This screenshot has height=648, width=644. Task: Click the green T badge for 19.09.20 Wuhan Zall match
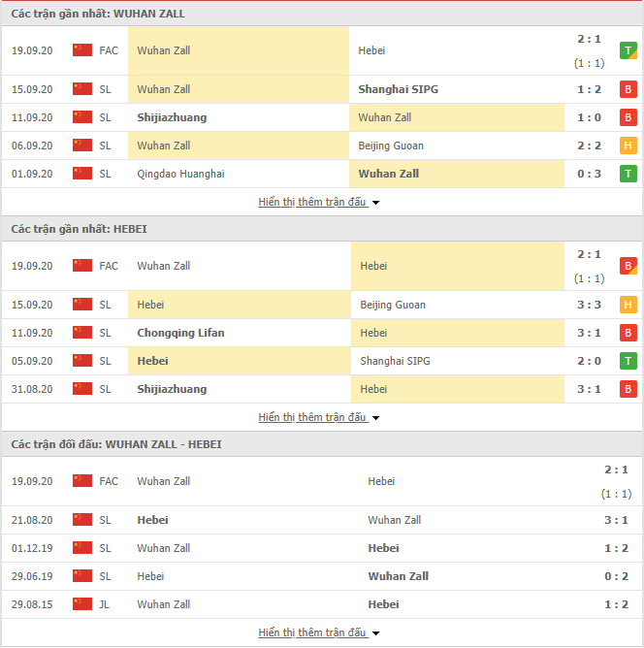(628, 50)
